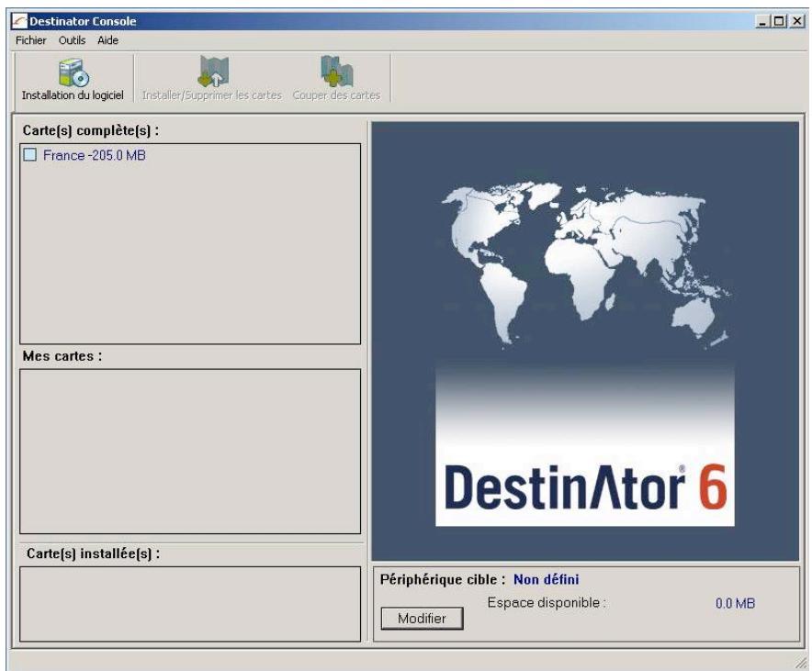Click the Installation du logiciel toolbar icon
The width and height of the screenshot is (812, 671).
(x=73, y=73)
